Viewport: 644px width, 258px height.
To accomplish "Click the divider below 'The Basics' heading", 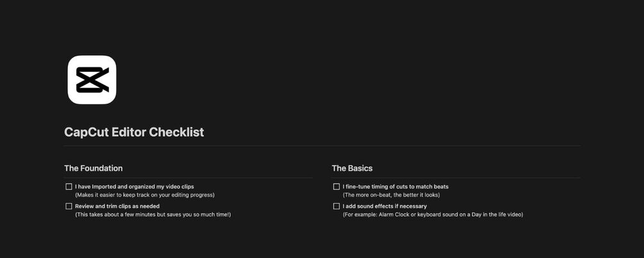I will pos(456,178).
